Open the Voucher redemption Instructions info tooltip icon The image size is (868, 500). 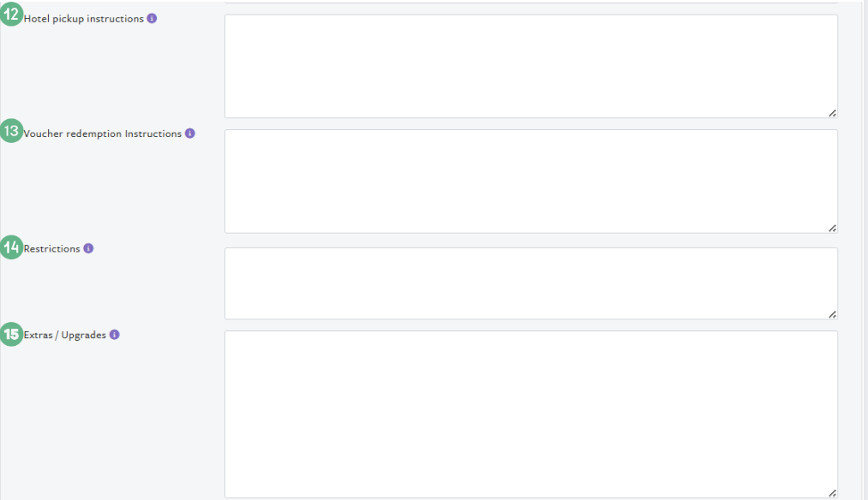[190, 134]
